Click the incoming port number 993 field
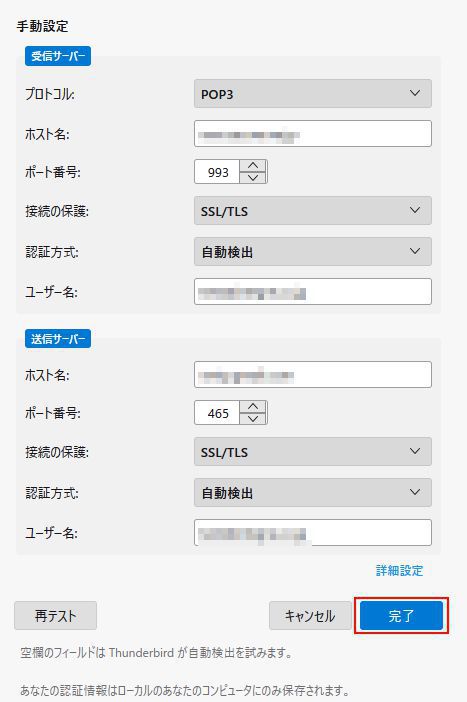This screenshot has height=702, width=467. 218,172
